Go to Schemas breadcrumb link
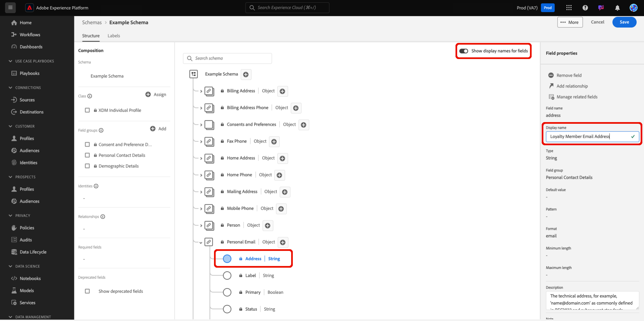644x321 pixels. (x=92, y=22)
